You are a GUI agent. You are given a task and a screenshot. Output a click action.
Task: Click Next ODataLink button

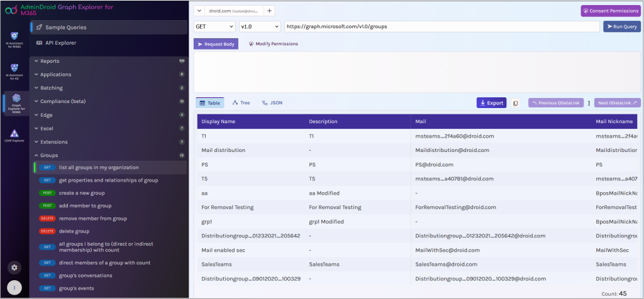618,103
